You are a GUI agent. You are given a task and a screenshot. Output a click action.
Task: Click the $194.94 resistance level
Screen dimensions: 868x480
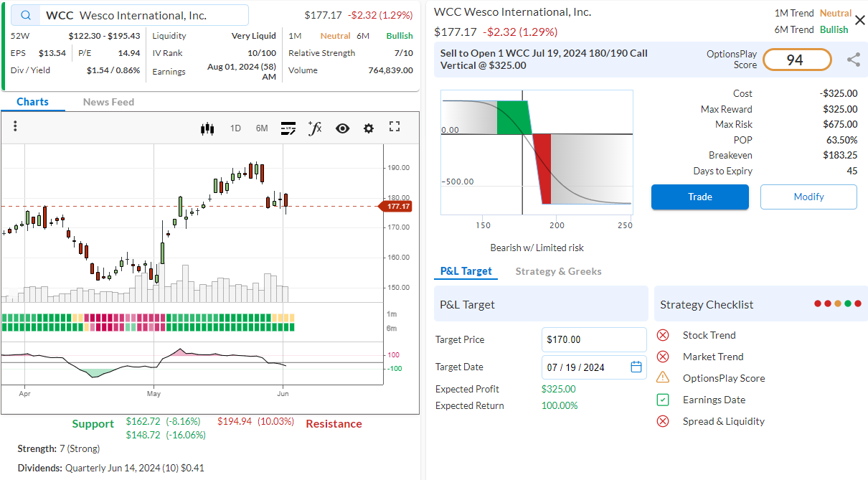click(x=255, y=421)
